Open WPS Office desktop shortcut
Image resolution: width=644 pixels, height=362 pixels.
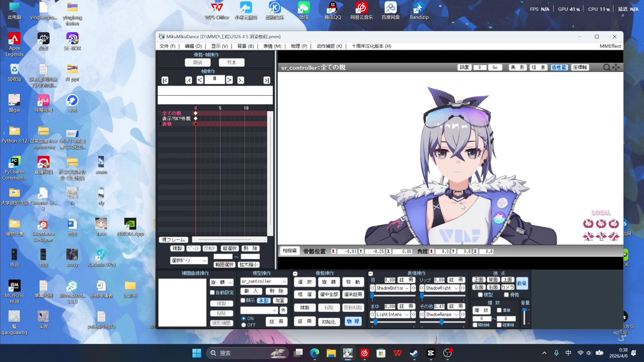[217, 11]
